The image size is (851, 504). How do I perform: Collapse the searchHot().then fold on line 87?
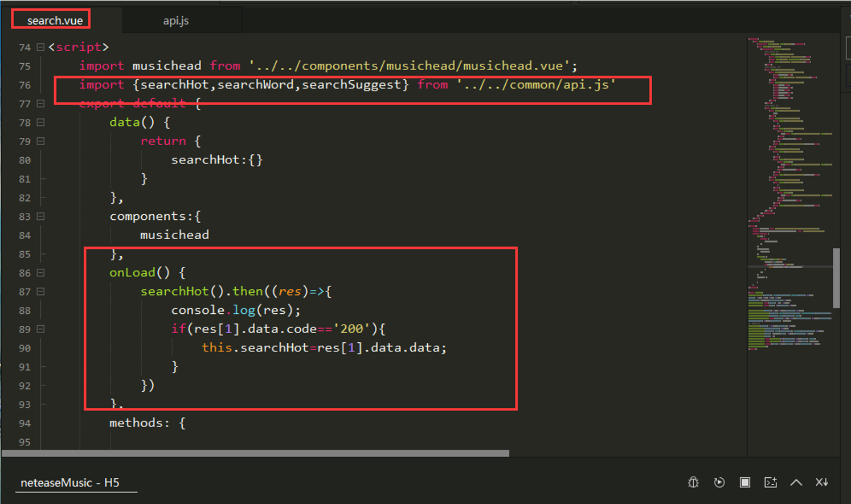[40, 292]
